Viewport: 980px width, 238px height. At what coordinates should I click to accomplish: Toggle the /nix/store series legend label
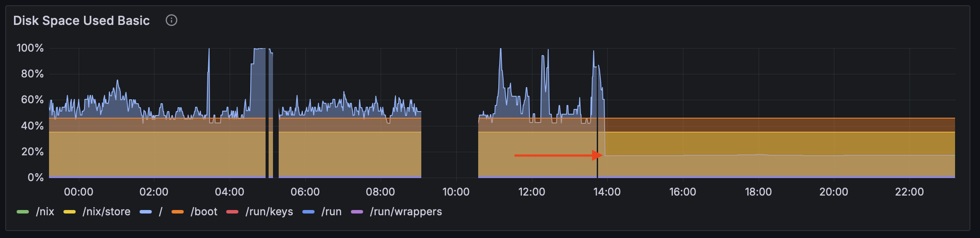(x=106, y=212)
